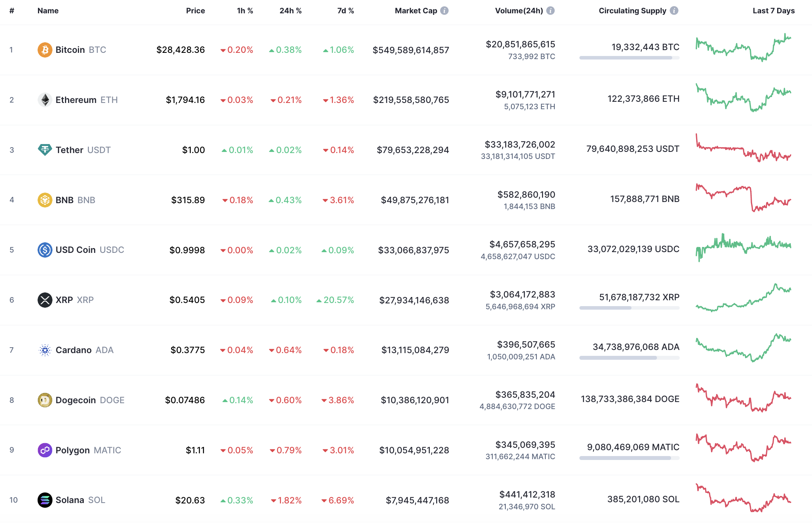The height and width of the screenshot is (523, 812).
Task: Select the Polygon MATIC logo
Action: pyautogui.click(x=45, y=450)
